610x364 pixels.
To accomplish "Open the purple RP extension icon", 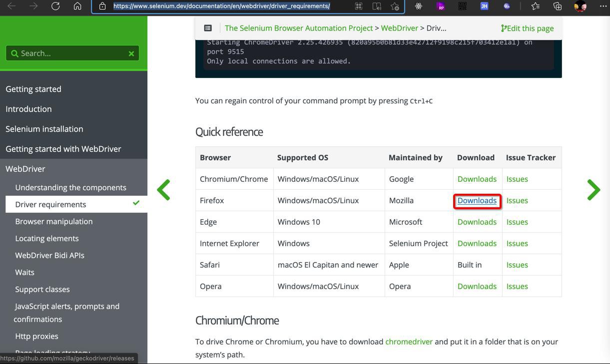I will (x=441, y=6).
